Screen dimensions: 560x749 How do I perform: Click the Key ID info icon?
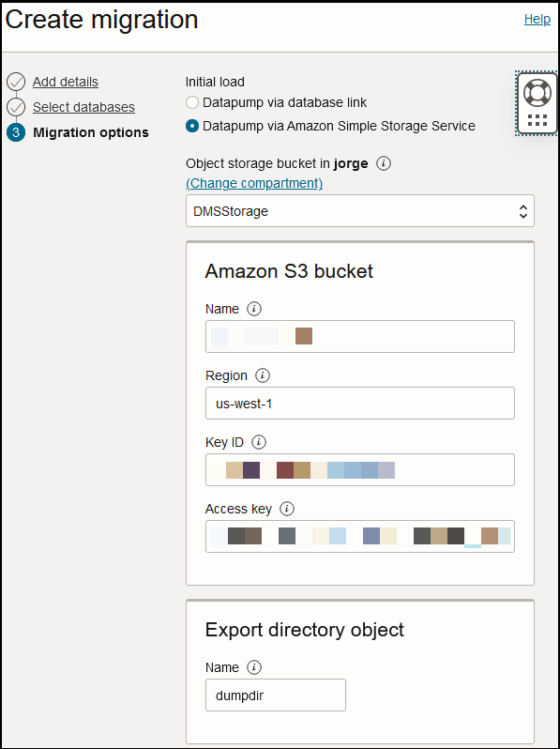point(259,442)
